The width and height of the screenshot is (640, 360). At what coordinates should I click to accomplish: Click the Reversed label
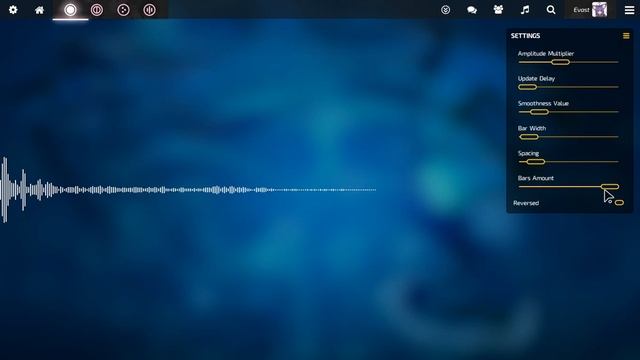click(x=526, y=203)
